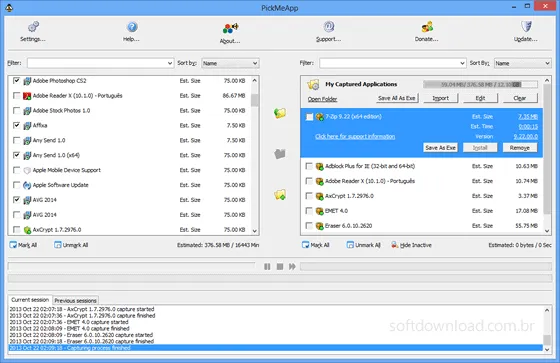Click the Eraser 6.0.10.2620 package icon

point(320,226)
